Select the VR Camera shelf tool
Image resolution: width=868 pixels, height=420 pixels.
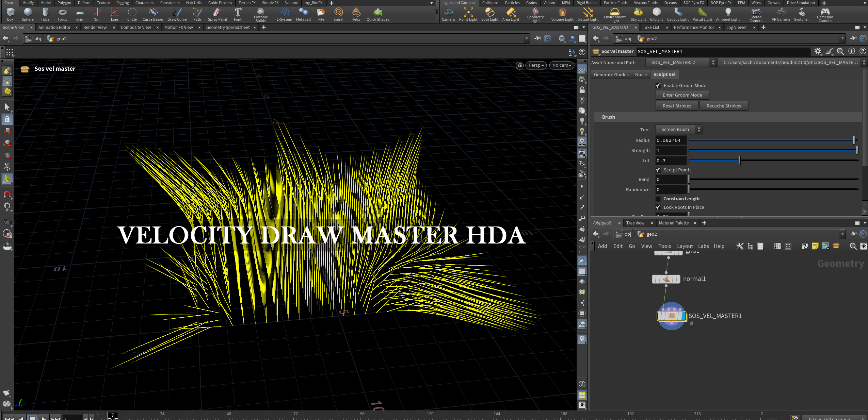pyautogui.click(x=781, y=14)
